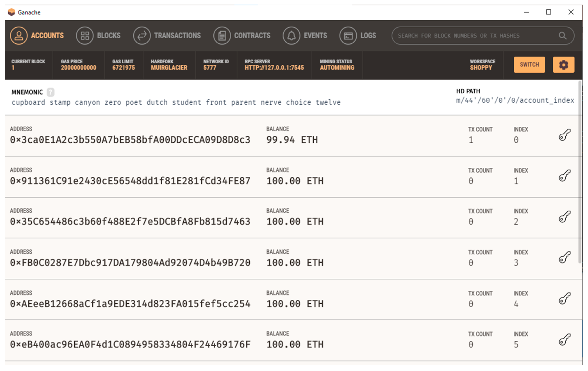Open settings with the gear icon
The height and width of the screenshot is (371, 588).
tap(563, 65)
